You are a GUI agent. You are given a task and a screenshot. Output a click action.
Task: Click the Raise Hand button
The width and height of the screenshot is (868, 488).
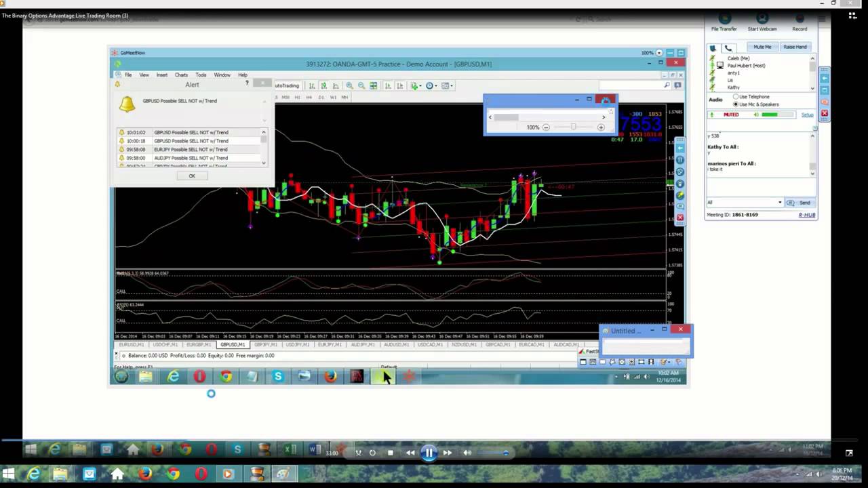click(795, 47)
